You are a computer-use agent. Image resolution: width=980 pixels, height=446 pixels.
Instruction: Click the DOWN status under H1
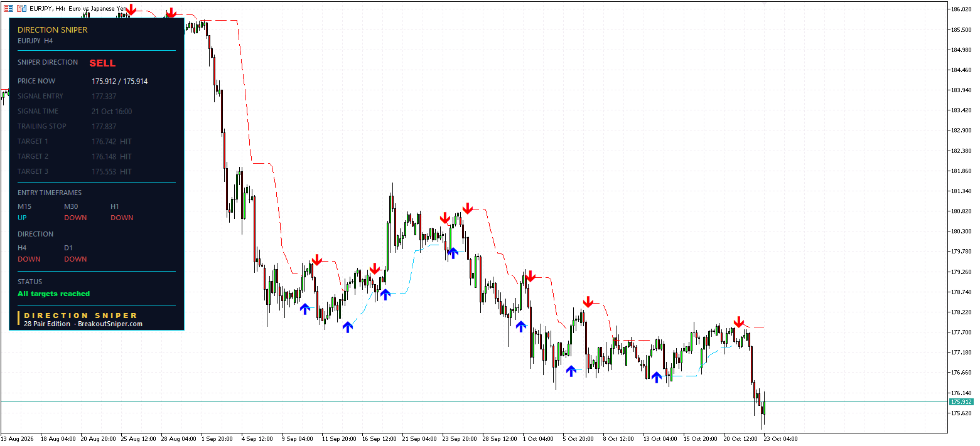(122, 218)
